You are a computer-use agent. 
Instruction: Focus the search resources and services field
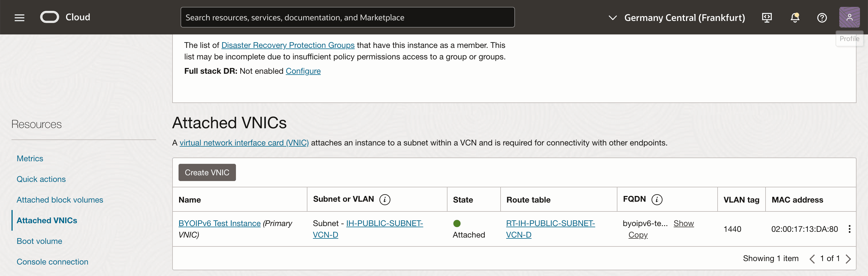tap(347, 18)
